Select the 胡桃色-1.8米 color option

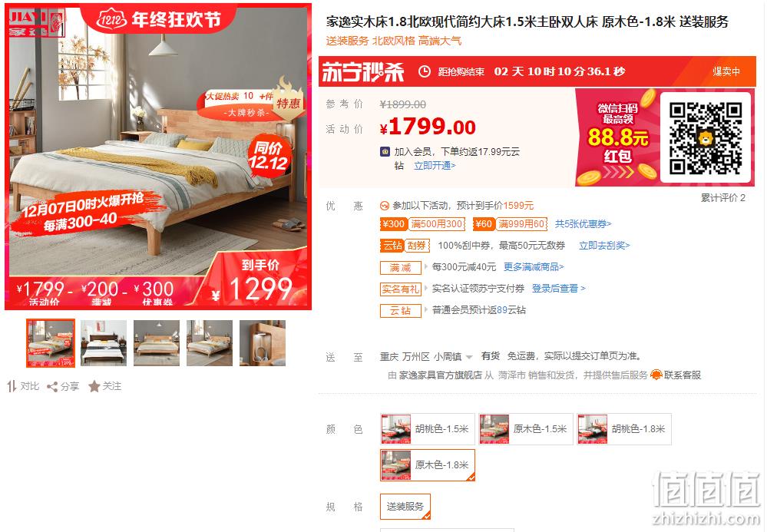pyautogui.click(x=623, y=429)
